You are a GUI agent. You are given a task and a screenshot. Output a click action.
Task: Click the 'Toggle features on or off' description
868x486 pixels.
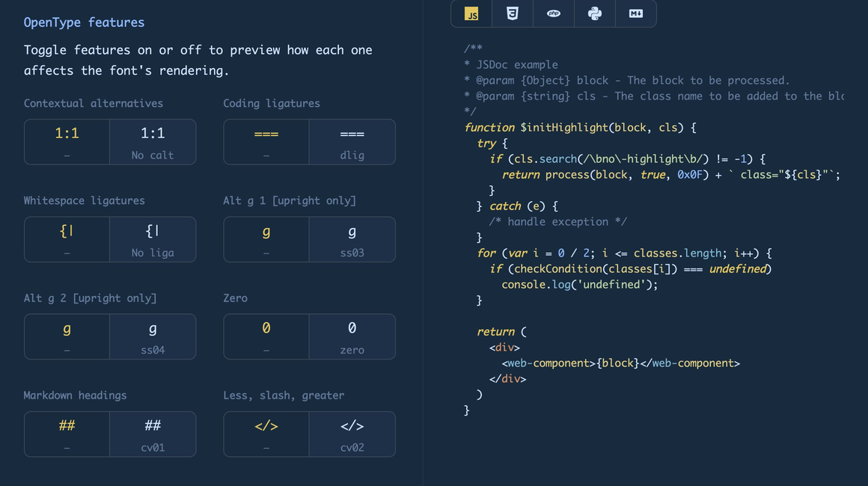[198, 61]
